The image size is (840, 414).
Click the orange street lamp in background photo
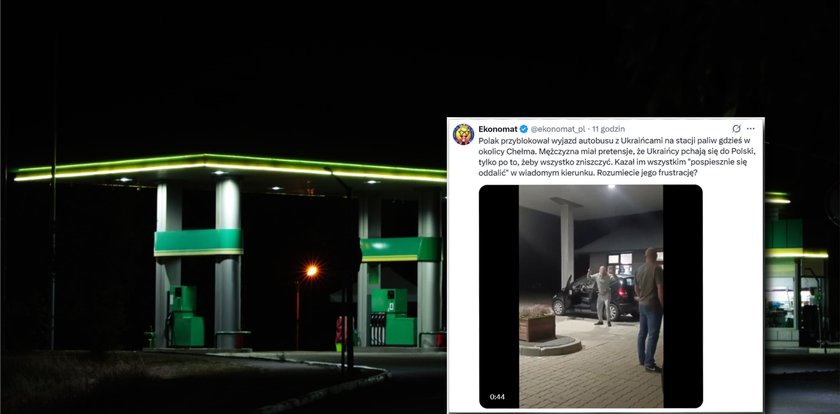point(311,271)
